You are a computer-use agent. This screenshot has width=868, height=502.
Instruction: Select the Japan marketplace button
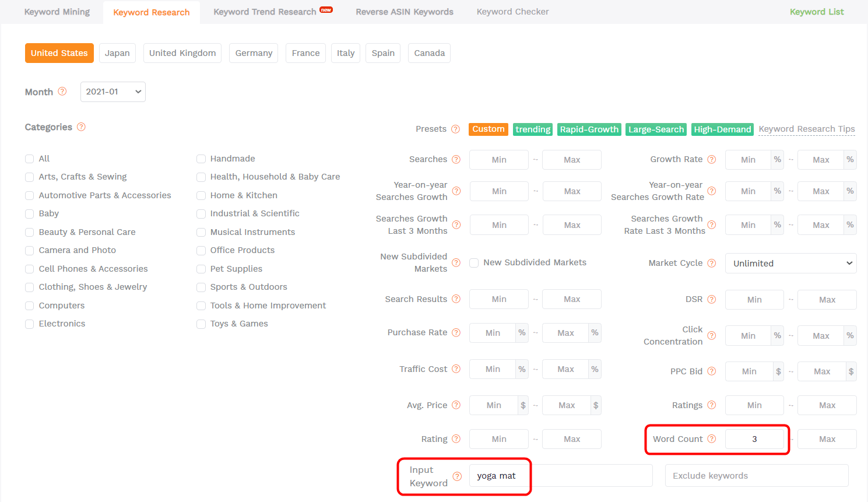point(117,53)
